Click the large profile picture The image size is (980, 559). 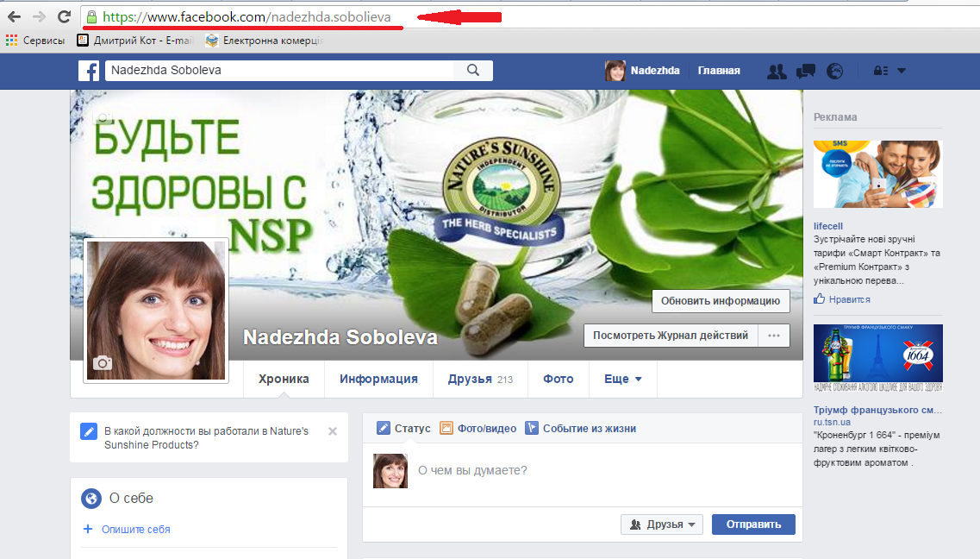156,311
